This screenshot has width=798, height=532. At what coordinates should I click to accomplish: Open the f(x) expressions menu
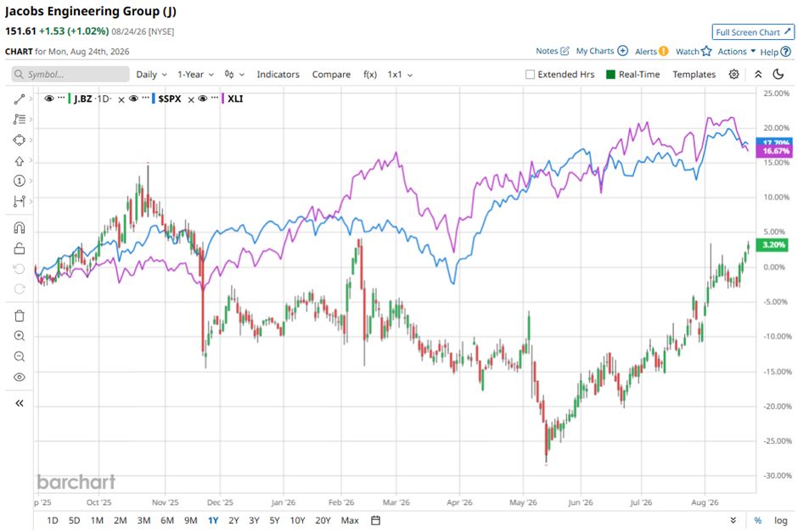pos(370,75)
